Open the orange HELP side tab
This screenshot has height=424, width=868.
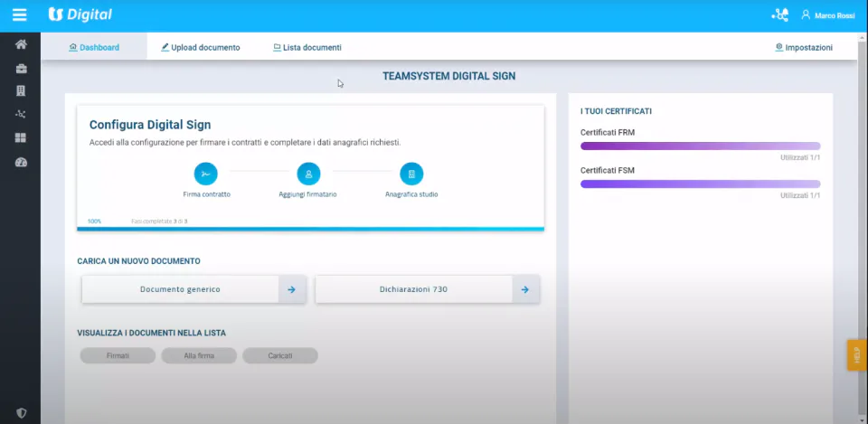tap(857, 354)
